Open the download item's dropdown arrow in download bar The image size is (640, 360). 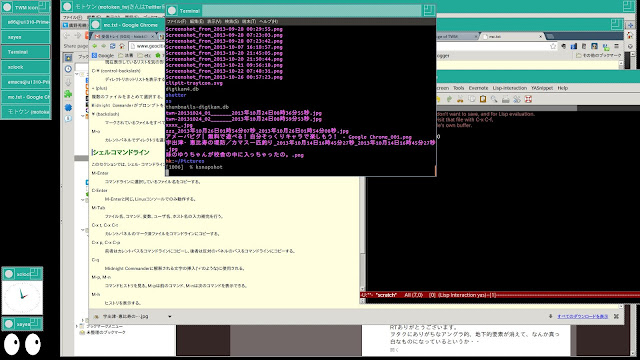(170, 316)
